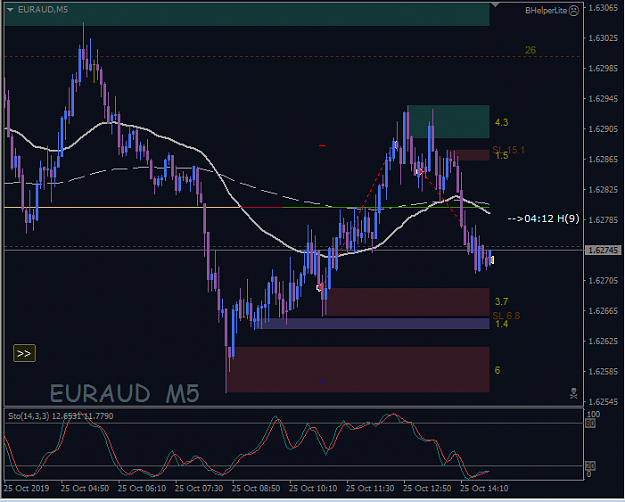Click the 1.62545 price scale value
625x502 pixels.
(x=603, y=402)
